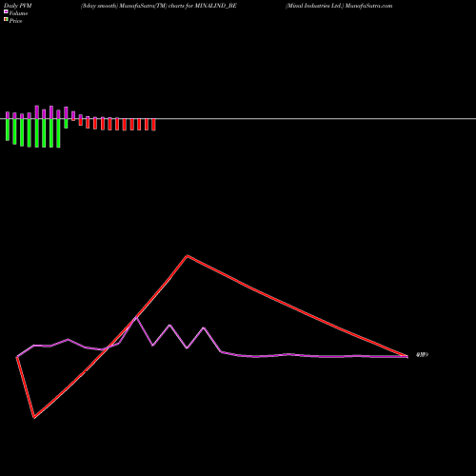Click the Price legend color swatch
This screenshot has width=476, height=476.
(x=6, y=19)
